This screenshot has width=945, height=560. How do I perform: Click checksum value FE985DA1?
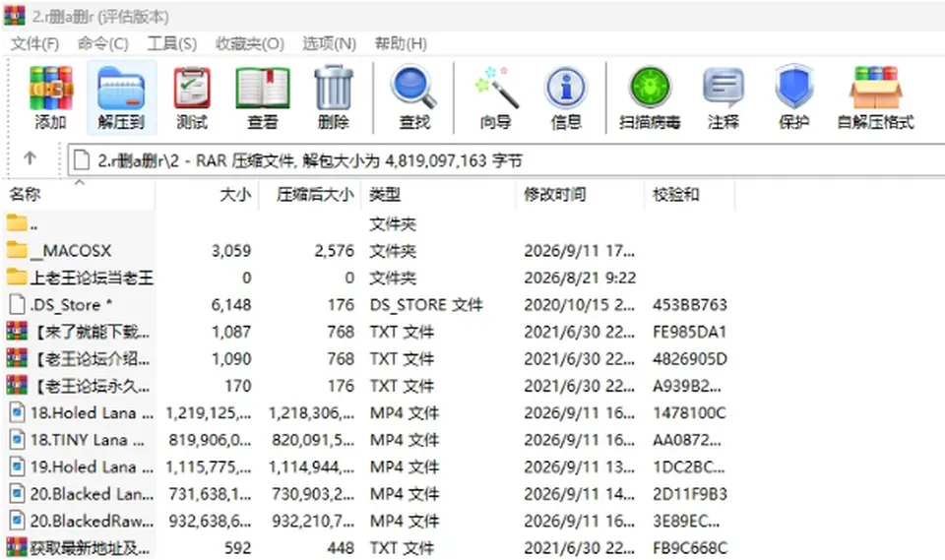click(689, 332)
